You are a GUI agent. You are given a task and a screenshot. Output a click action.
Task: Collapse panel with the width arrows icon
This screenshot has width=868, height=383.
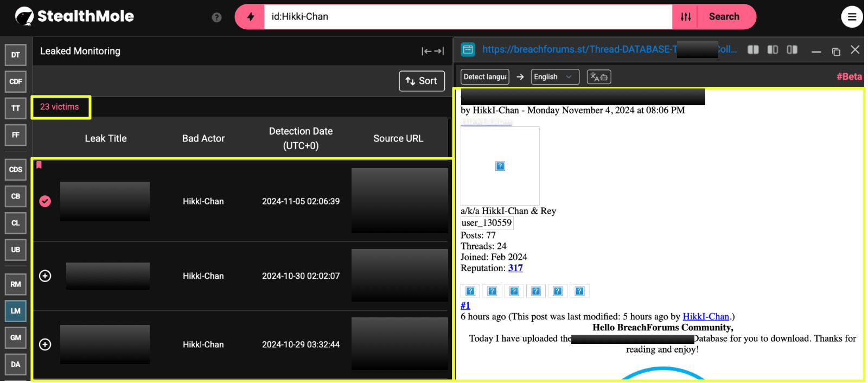pos(432,51)
